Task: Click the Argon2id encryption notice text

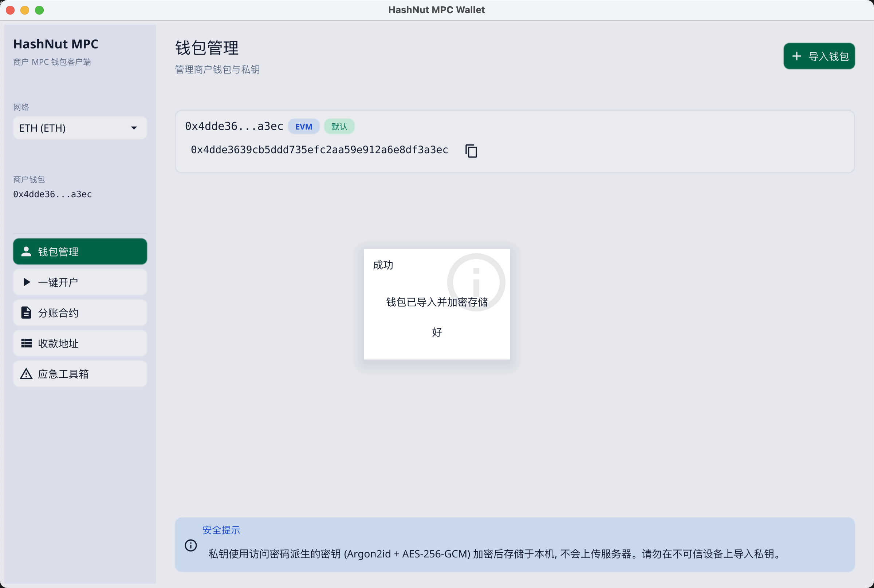Action: [x=495, y=554]
